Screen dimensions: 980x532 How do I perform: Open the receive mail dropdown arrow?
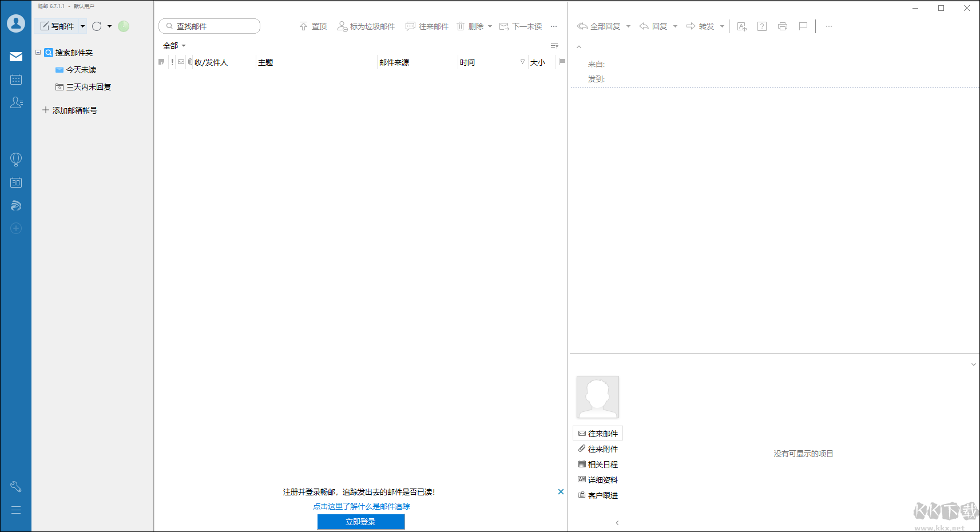point(109,26)
